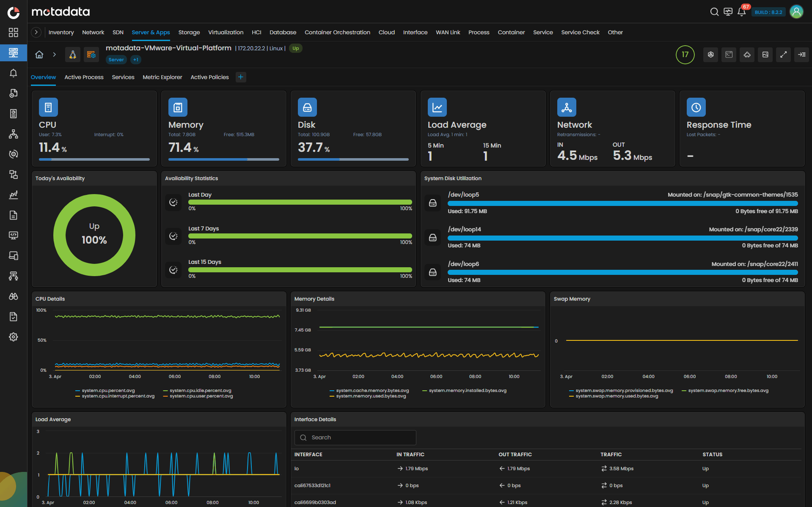Open the user profile avatar

pyautogui.click(x=796, y=12)
